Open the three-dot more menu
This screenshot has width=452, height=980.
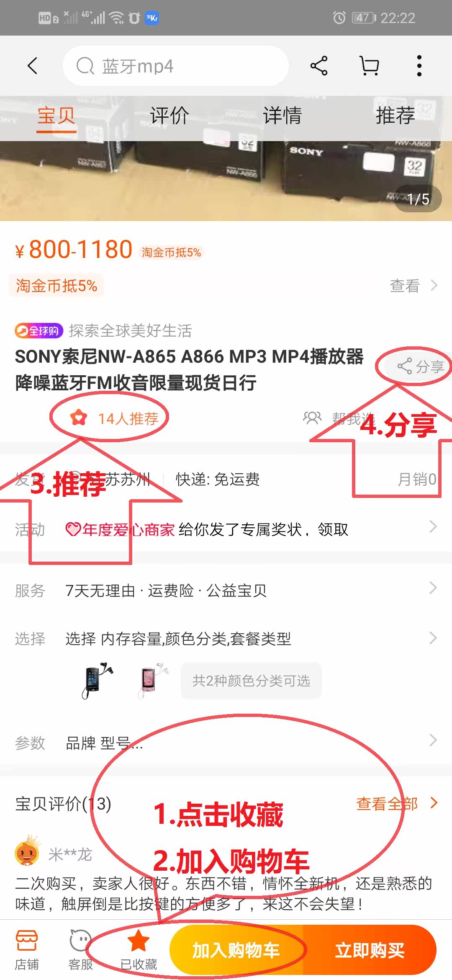click(419, 66)
